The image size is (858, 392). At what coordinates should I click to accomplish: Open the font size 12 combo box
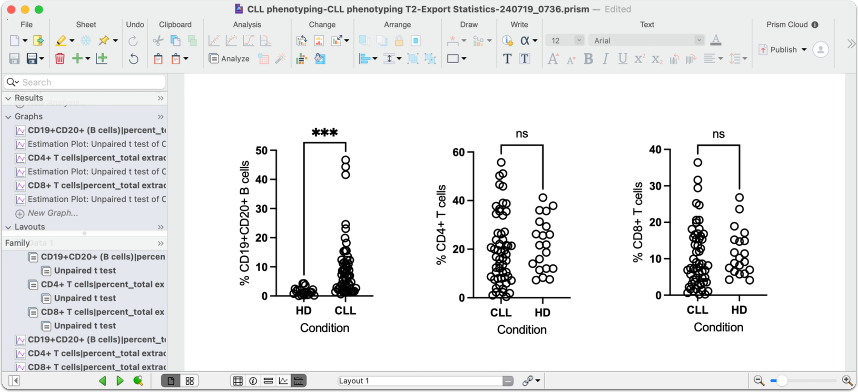566,41
